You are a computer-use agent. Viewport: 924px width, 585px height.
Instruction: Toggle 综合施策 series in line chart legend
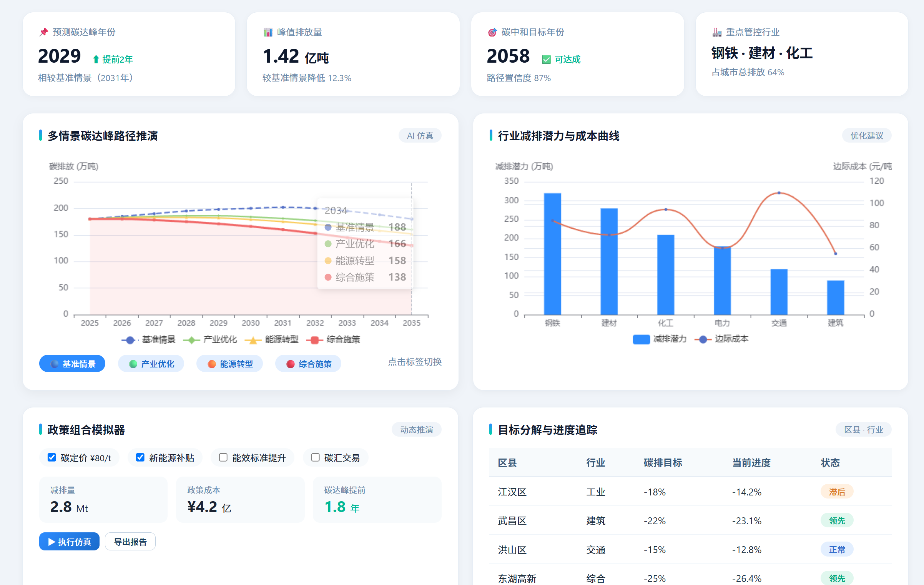point(333,340)
